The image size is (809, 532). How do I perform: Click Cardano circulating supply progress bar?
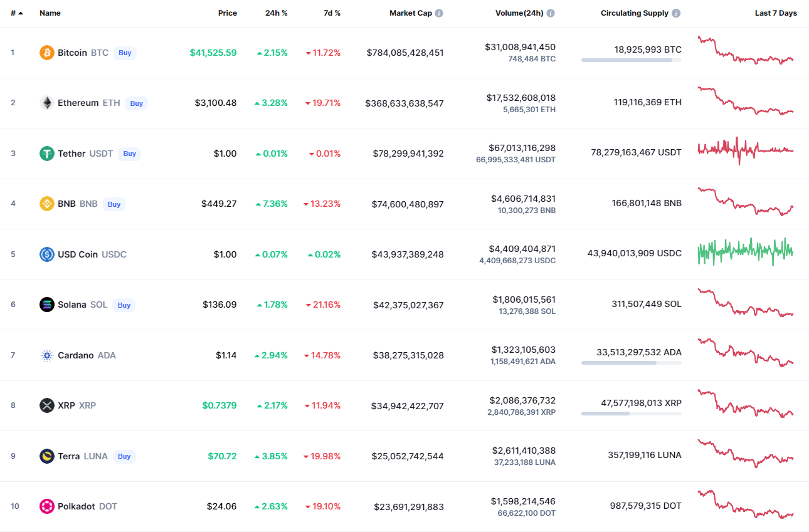pyautogui.click(x=631, y=363)
